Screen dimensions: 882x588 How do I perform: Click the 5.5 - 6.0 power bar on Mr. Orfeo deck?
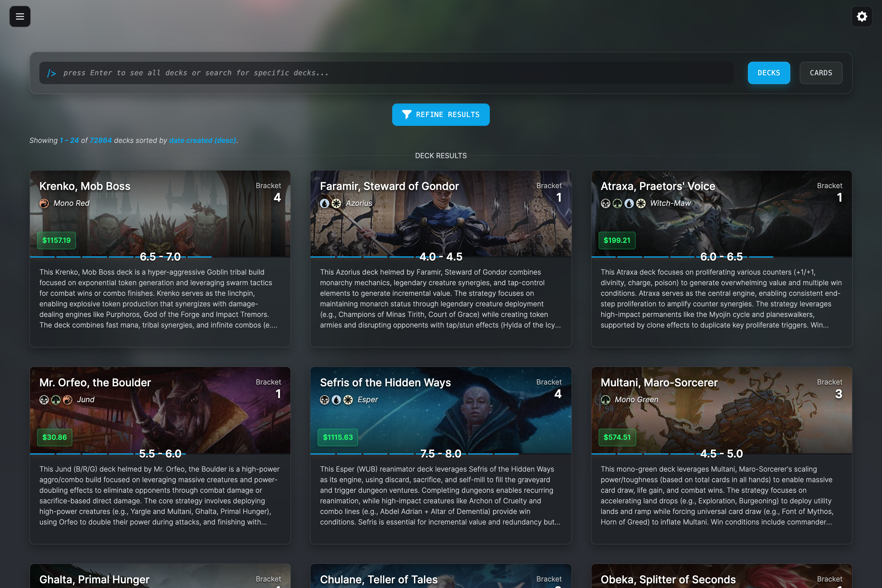coord(160,454)
